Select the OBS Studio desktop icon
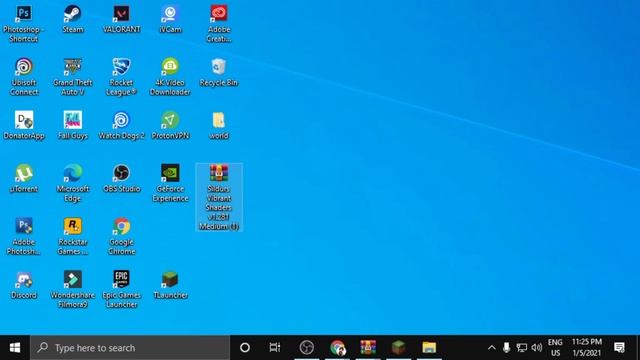This screenshot has width=640, height=360. click(122, 178)
